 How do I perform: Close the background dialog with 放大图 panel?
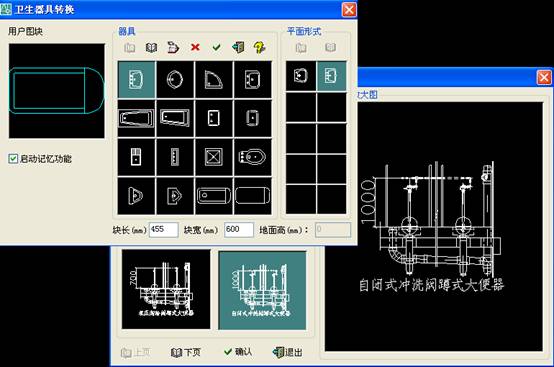point(544,77)
